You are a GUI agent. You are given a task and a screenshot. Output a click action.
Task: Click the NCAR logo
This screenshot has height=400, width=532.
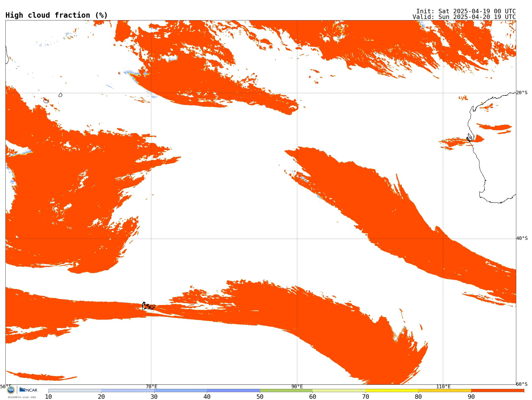[x=28, y=390]
